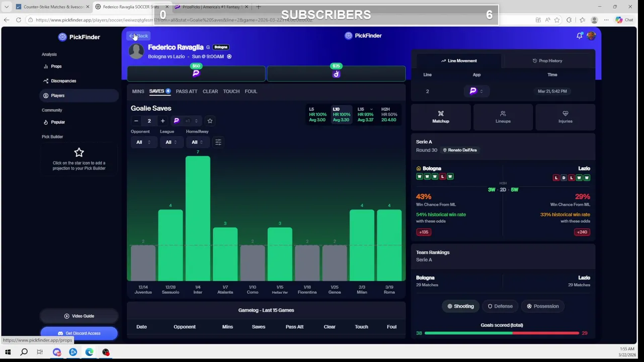Open Microsoft Edge from the taskbar

[90, 352]
